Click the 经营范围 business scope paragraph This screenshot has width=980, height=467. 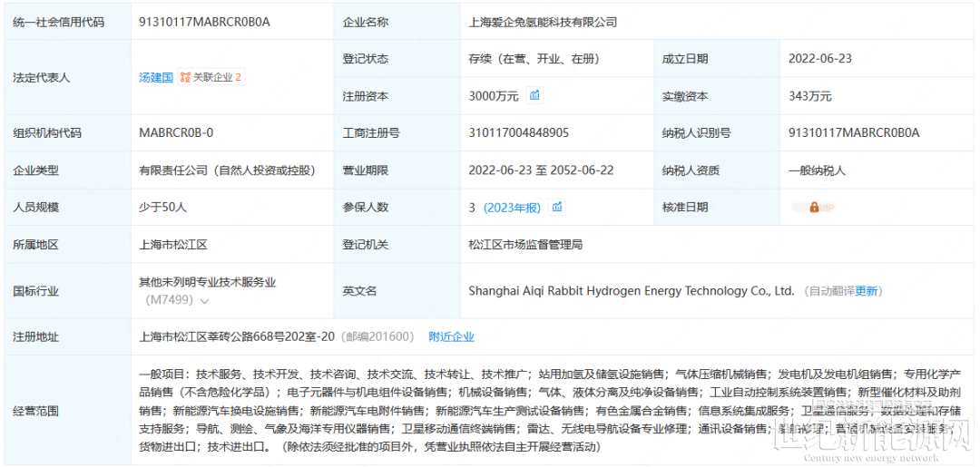tap(544, 410)
